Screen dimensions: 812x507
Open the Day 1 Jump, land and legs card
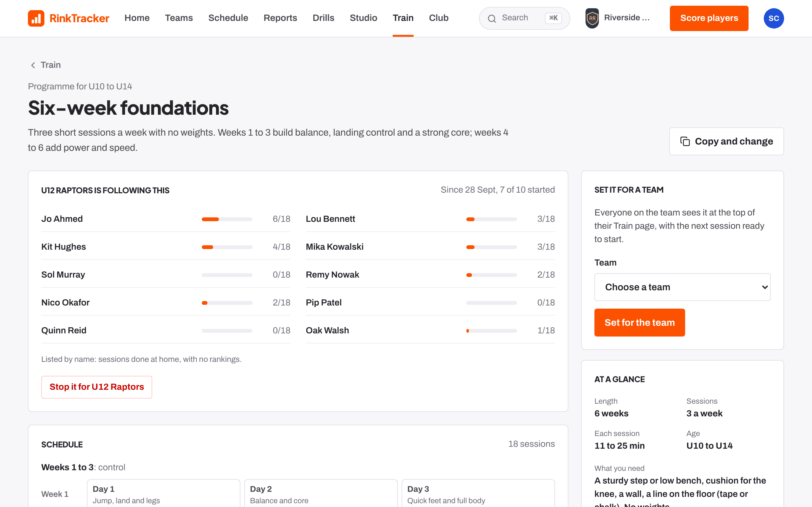pos(163,493)
